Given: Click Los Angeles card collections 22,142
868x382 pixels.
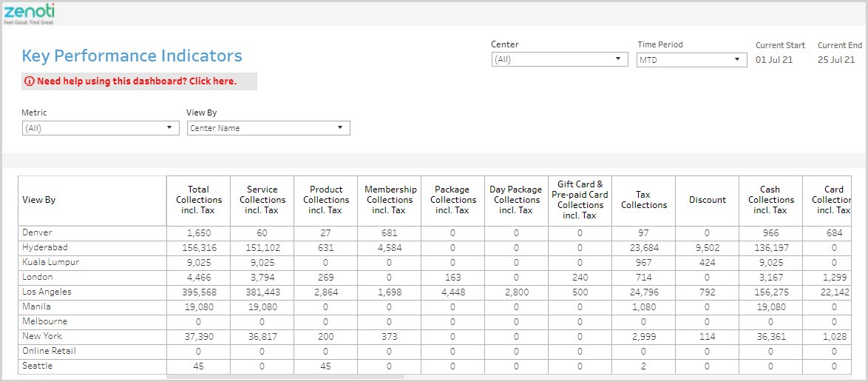Looking at the screenshot, I should [x=834, y=292].
